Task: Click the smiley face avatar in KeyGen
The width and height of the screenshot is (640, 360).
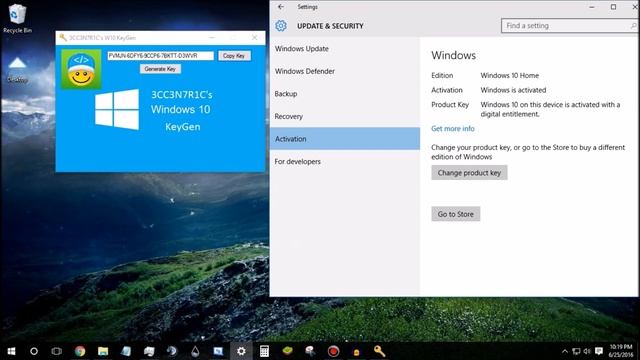Action: (x=81, y=69)
